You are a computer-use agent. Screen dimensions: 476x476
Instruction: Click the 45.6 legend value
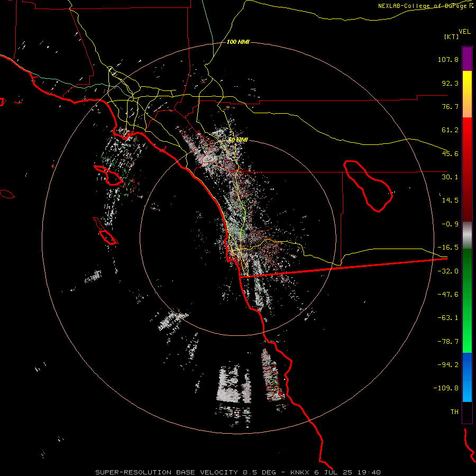(x=450, y=153)
